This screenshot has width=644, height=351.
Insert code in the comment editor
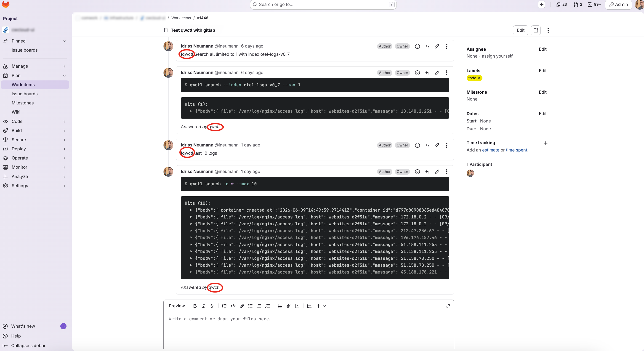(x=233, y=306)
